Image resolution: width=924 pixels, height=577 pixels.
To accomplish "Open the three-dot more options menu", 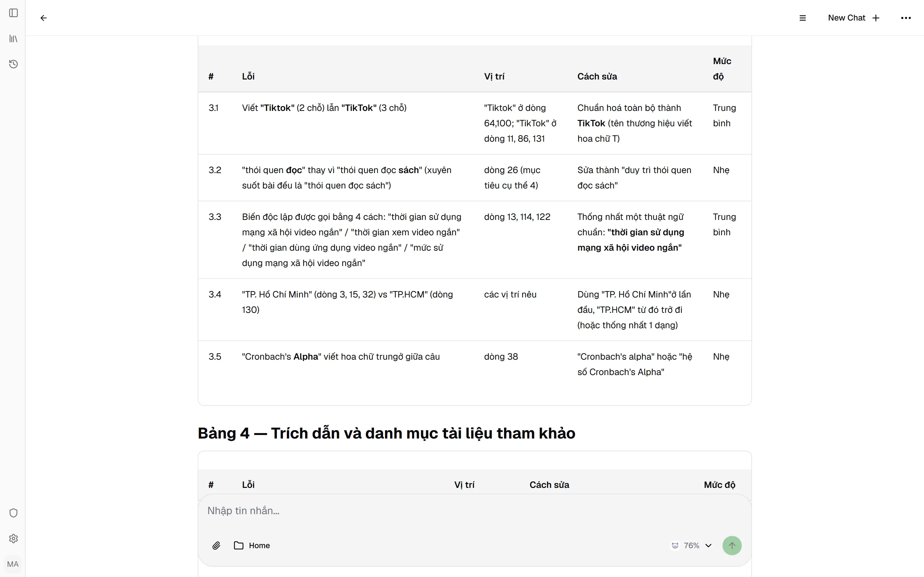I will (906, 18).
